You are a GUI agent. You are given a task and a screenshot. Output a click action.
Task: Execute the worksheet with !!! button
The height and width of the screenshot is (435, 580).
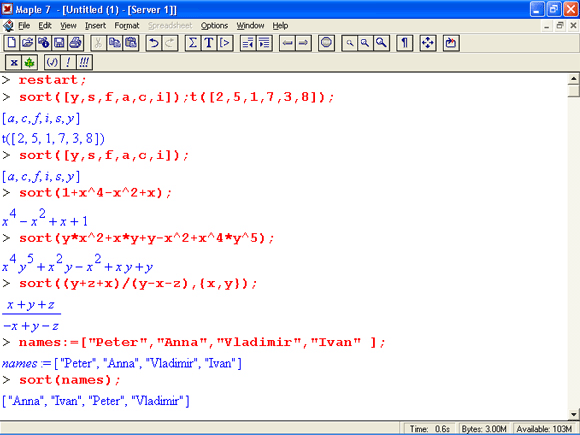point(84,62)
